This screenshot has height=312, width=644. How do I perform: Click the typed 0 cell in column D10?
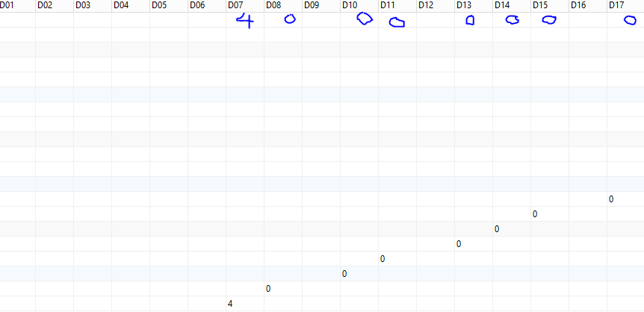point(359,274)
